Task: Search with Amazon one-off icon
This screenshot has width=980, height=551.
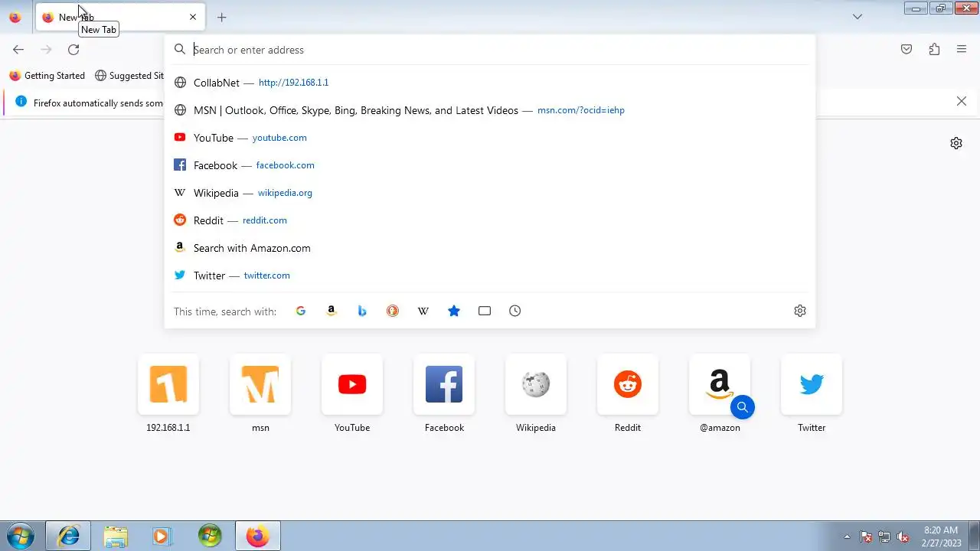Action: coord(332,311)
